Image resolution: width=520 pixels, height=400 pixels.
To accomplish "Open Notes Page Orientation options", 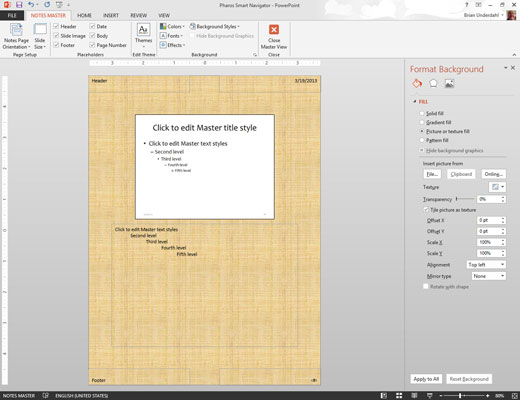I will click(x=16, y=36).
